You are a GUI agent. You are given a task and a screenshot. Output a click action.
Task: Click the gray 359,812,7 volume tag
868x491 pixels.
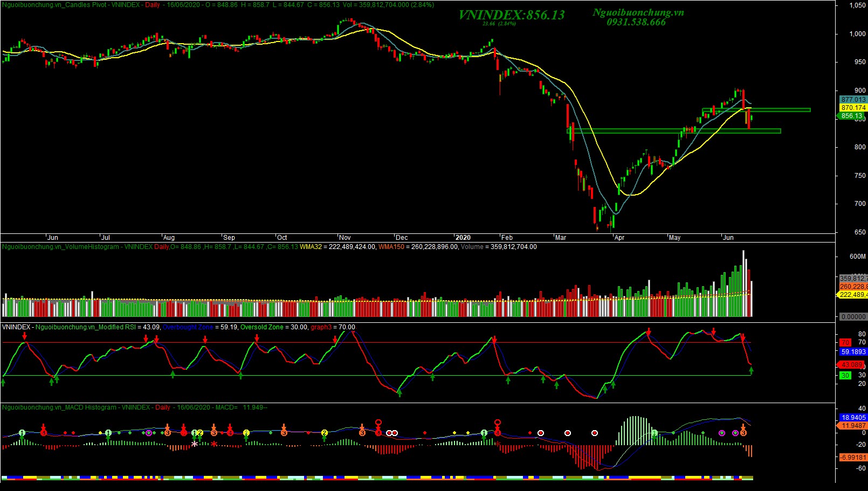[x=853, y=279]
